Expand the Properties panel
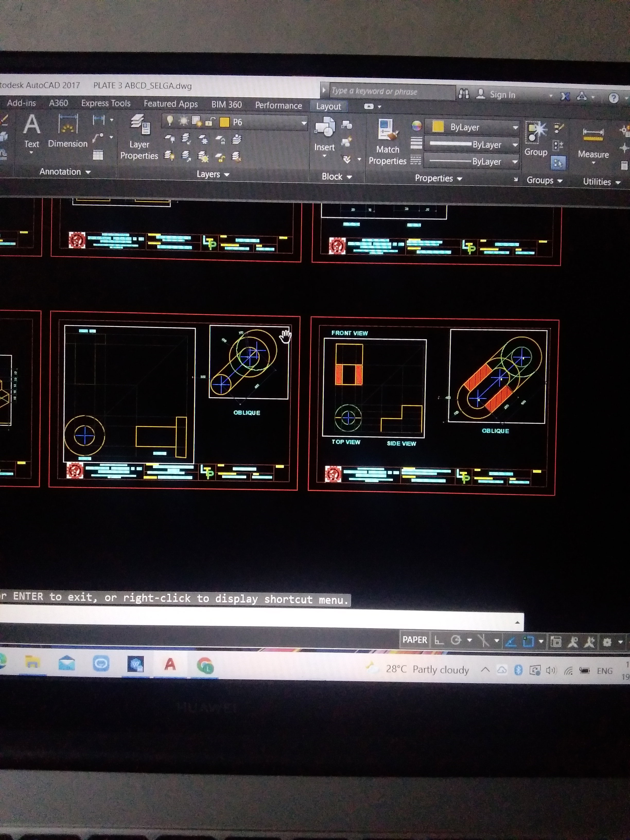The image size is (630, 840). coord(438,179)
